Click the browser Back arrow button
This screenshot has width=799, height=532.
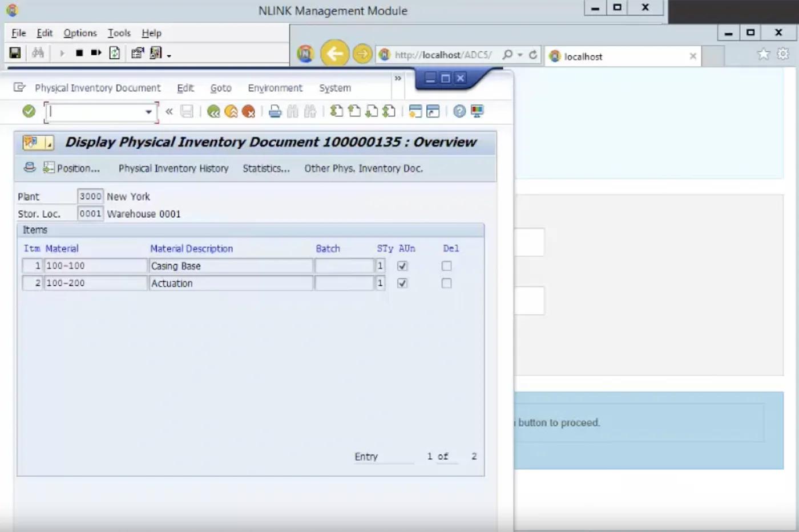[334, 54]
